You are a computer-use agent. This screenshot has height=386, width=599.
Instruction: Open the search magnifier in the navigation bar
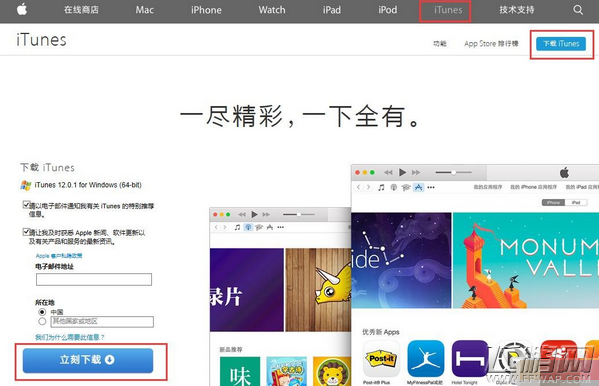pyautogui.click(x=578, y=10)
